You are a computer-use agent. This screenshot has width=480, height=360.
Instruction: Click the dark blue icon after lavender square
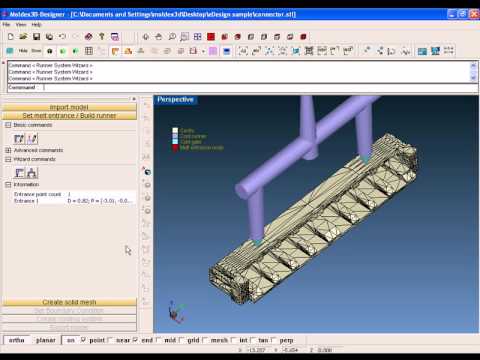[x=227, y=51]
